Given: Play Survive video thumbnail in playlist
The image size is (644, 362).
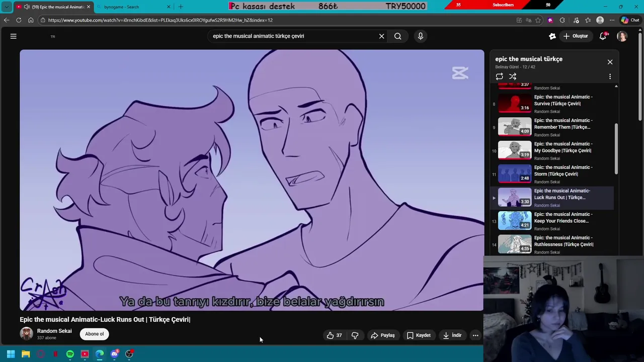Looking at the screenshot, I should 515,104.
